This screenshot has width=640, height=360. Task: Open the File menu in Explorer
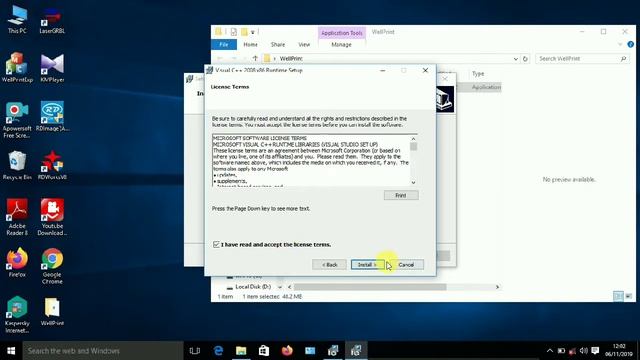[224, 44]
